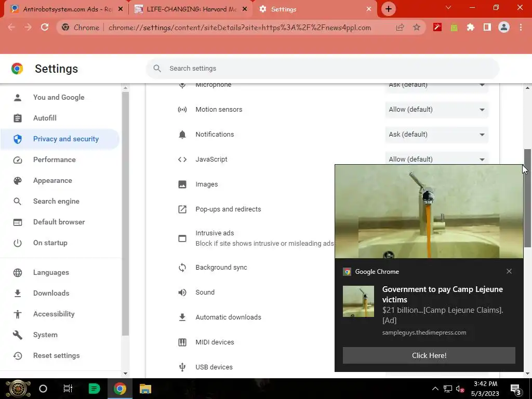This screenshot has height=399, width=532.
Task: Open a new tab with plus button
Action: [389, 9]
